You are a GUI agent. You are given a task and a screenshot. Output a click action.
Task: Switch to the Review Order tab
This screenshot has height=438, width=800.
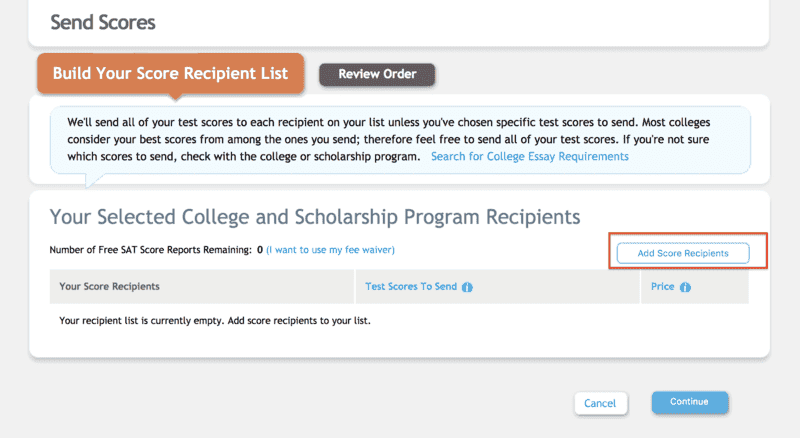point(376,74)
